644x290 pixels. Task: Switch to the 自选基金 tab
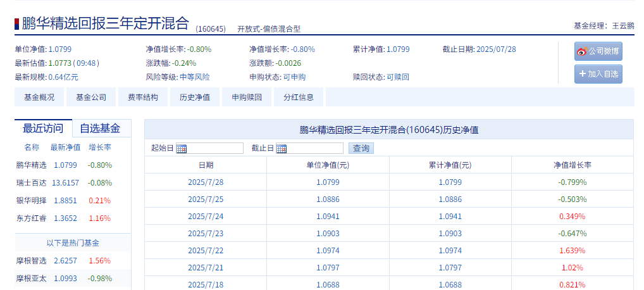99,129
